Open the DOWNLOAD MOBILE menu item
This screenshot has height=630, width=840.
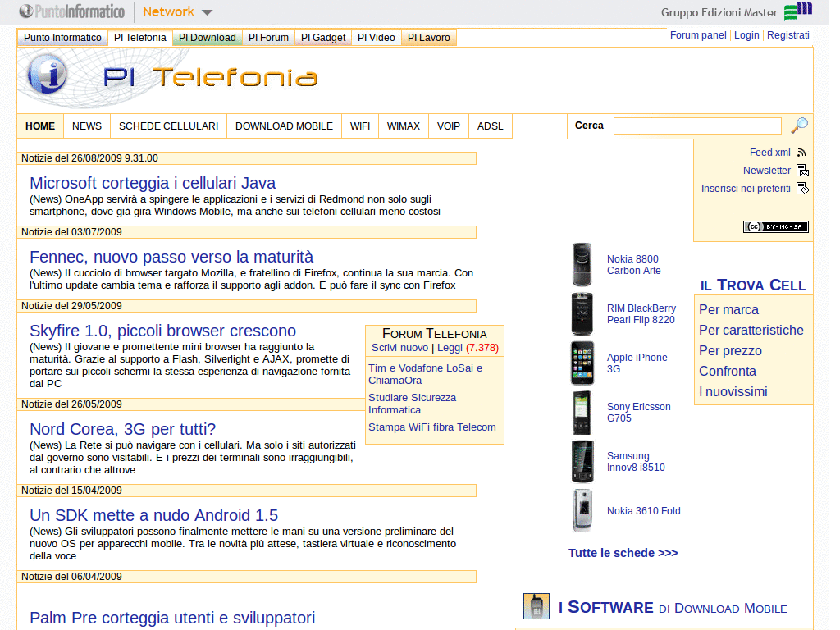(x=284, y=126)
